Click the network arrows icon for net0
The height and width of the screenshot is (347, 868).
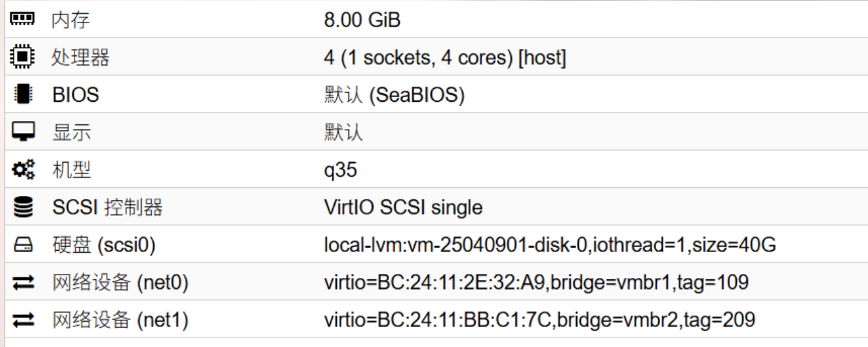point(23,282)
